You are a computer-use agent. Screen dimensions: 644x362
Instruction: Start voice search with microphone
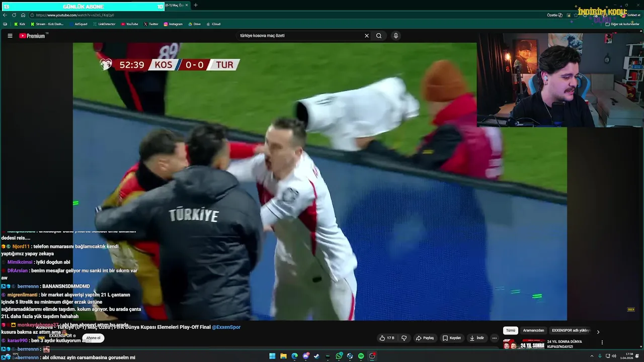tap(396, 36)
